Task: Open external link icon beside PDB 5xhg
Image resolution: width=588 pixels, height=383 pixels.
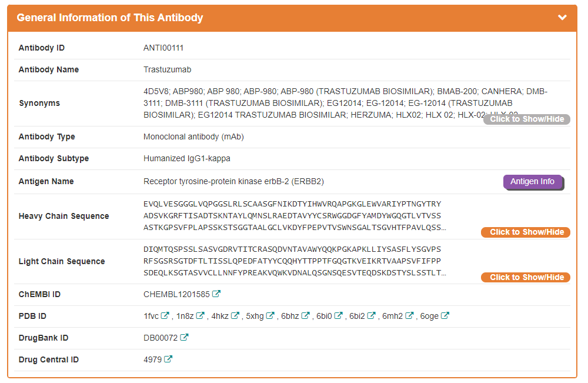Action: pyautogui.click(x=270, y=316)
